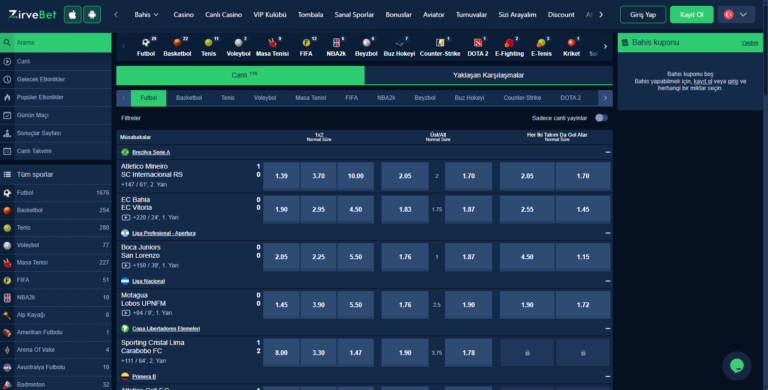Switch to the Yaklaşan Karşılaşmalar tab

coord(488,75)
